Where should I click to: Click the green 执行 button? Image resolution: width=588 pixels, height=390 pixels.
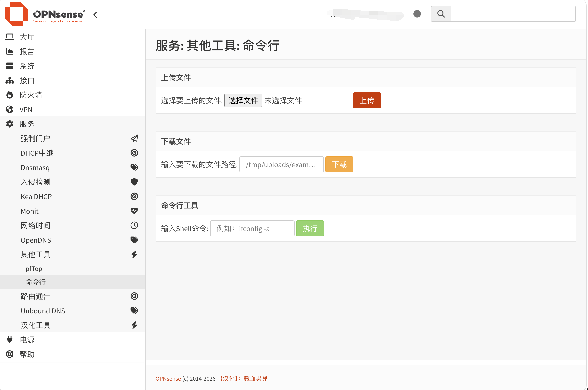(x=310, y=228)
